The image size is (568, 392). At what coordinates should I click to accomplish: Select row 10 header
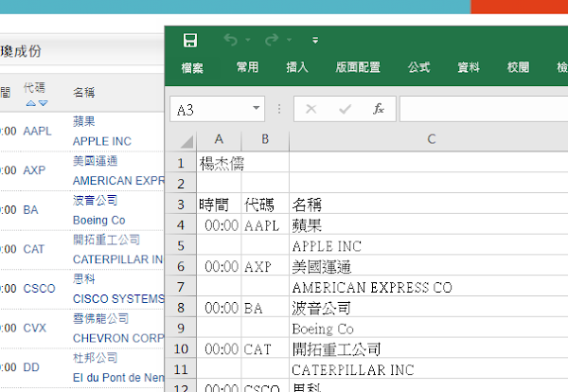(x=181, y=348)
